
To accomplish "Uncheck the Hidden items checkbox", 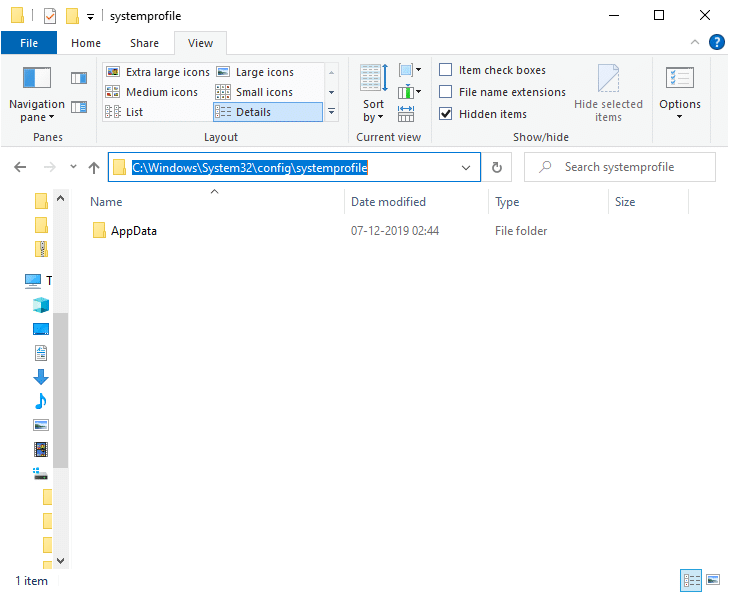I will (446, 114).
